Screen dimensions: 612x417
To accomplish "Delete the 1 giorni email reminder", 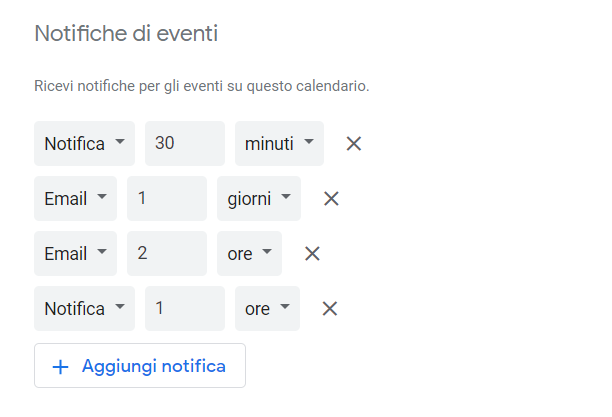I will coord(331,199).
